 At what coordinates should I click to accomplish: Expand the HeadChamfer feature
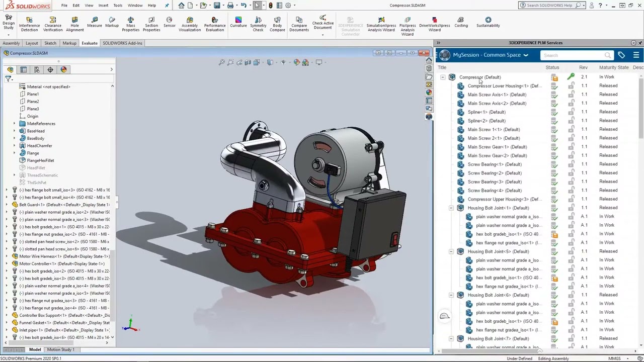15,146
